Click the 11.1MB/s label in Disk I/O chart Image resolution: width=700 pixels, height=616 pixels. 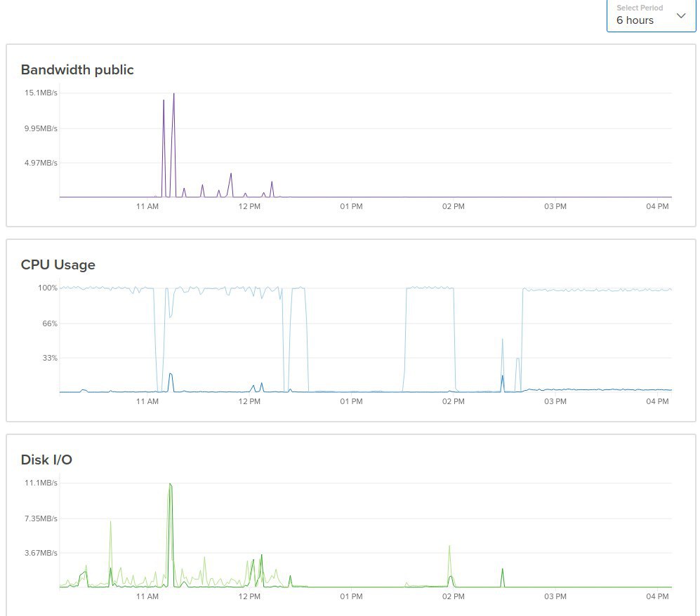[41, 483]
